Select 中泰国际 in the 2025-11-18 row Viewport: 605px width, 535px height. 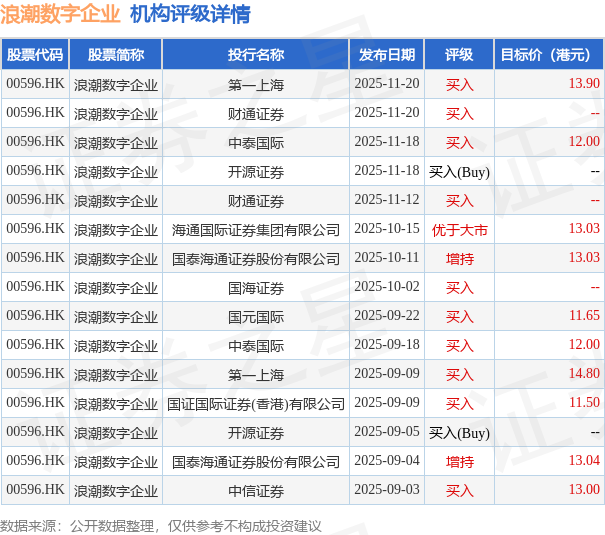pos(256,143)
